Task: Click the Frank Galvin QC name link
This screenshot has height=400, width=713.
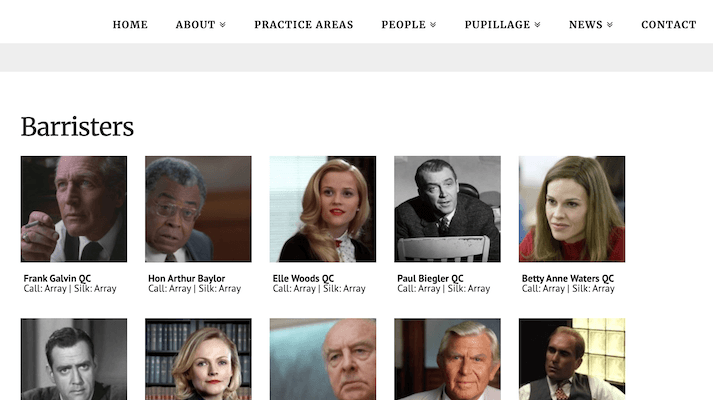Action: tap(57, 278)
